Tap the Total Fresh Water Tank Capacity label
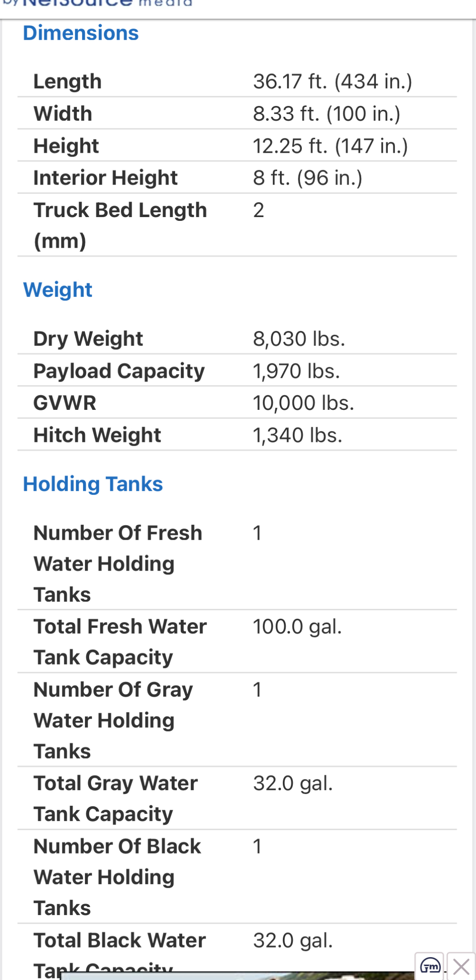This screenshot has height=980, width=476. click(x=120, y=642)
